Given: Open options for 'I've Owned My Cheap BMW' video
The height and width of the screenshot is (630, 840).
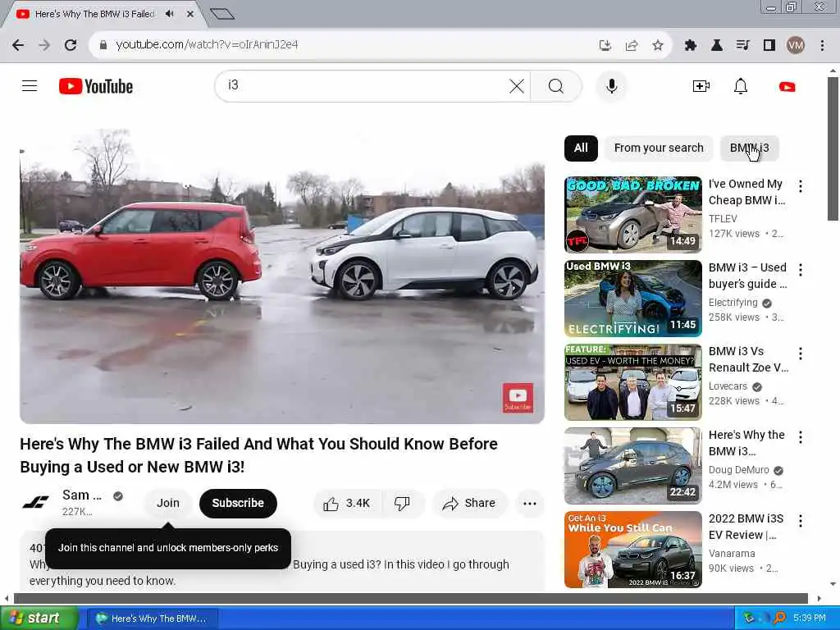Looking at the screenshot, I should pos(801,186).
